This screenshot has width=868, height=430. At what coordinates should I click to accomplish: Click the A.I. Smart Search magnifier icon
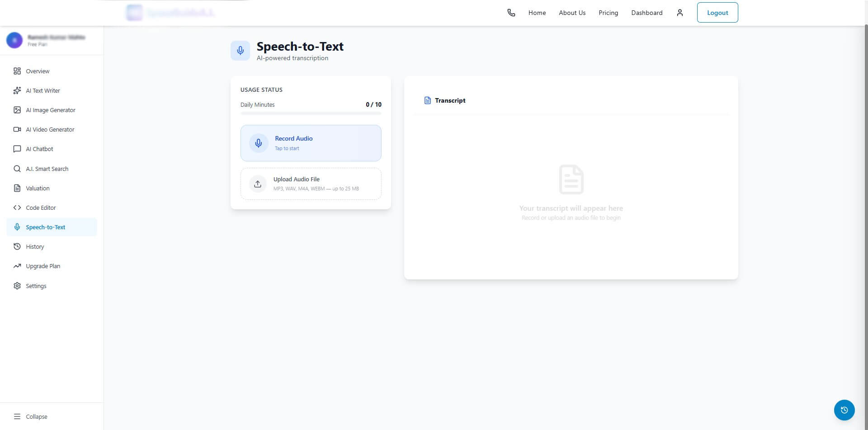pyautogui.click(x=17, y=169)
